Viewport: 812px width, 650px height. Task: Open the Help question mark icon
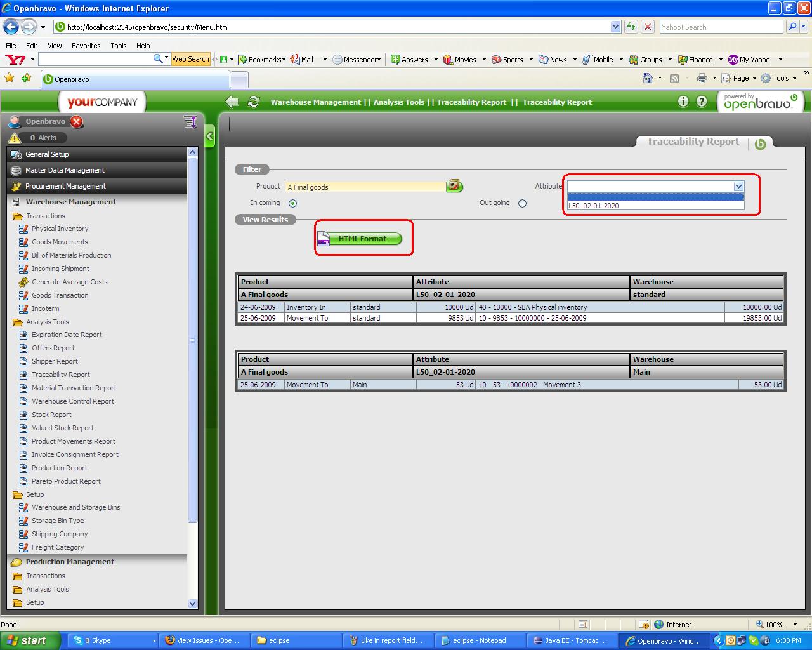702,102
